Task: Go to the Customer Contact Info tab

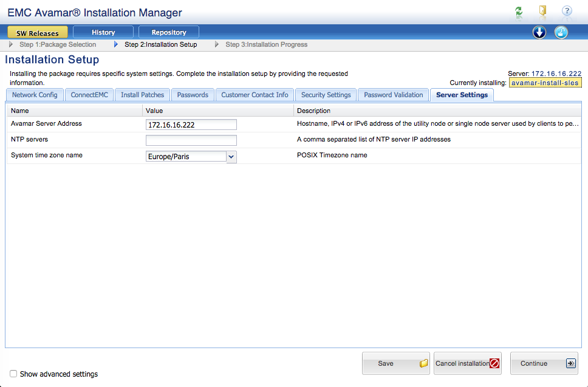Action: [255, 95]
